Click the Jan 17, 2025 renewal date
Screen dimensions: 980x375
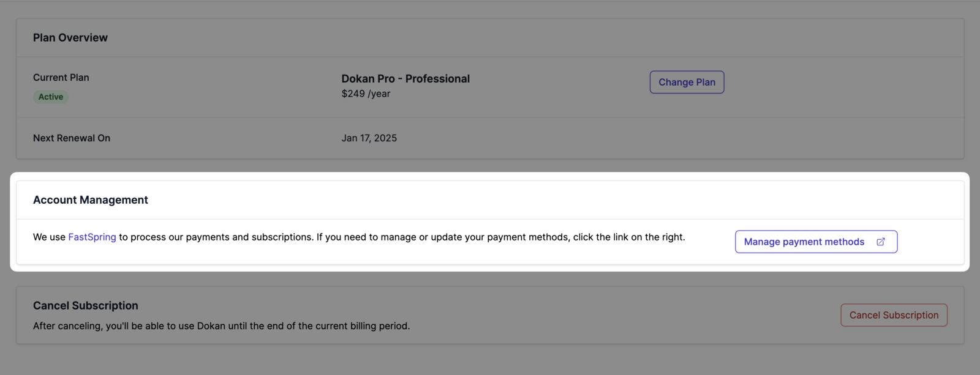[369, 138]
